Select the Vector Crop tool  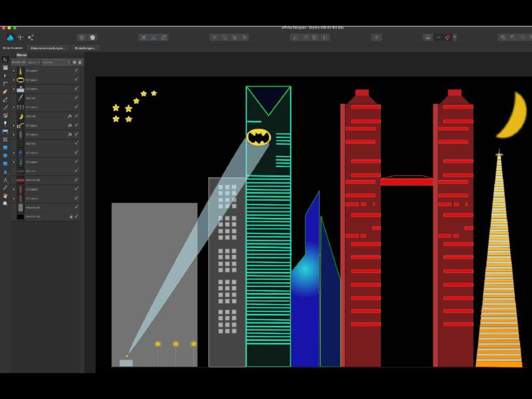pos(5,139)
